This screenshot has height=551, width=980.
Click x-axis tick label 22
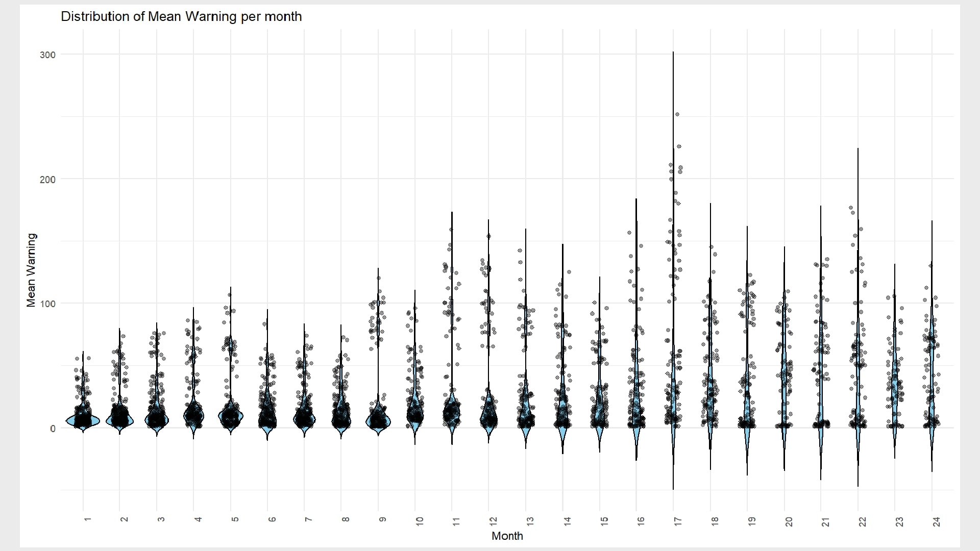[x=863, y=521]
